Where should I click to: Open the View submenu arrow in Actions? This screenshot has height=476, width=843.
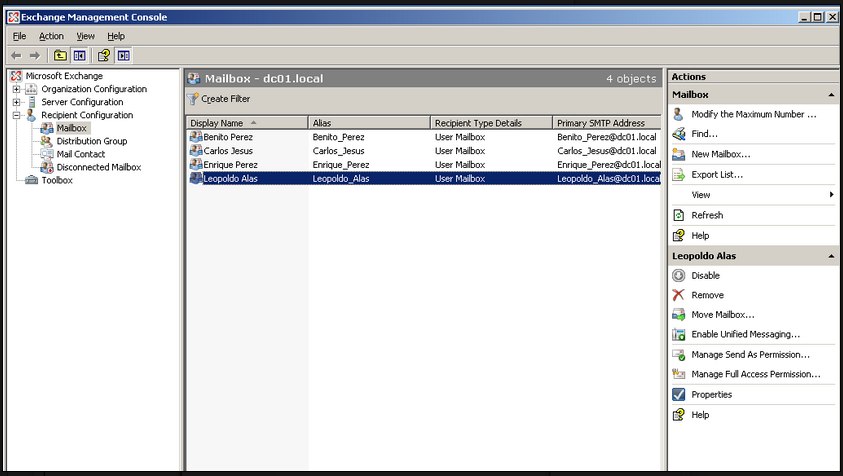click(x=831, y=195)
